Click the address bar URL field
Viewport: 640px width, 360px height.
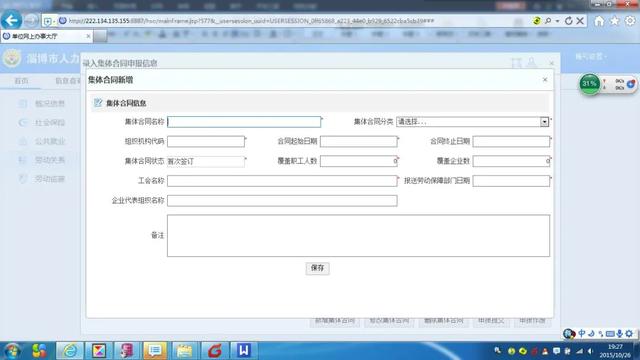[x=294, y=21]
